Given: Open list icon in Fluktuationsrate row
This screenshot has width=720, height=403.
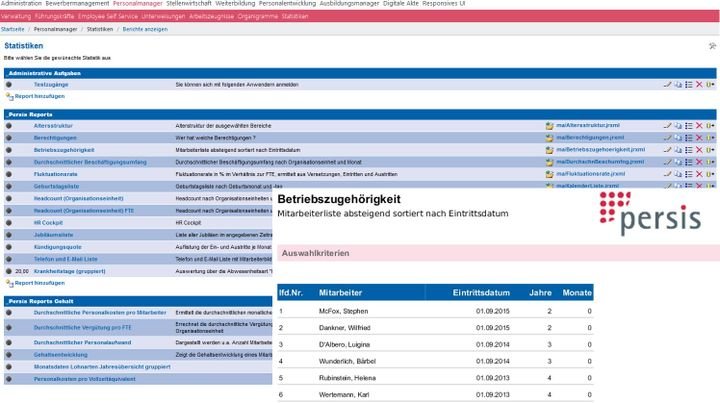Looking at the screenshot, I should (689, 174).
